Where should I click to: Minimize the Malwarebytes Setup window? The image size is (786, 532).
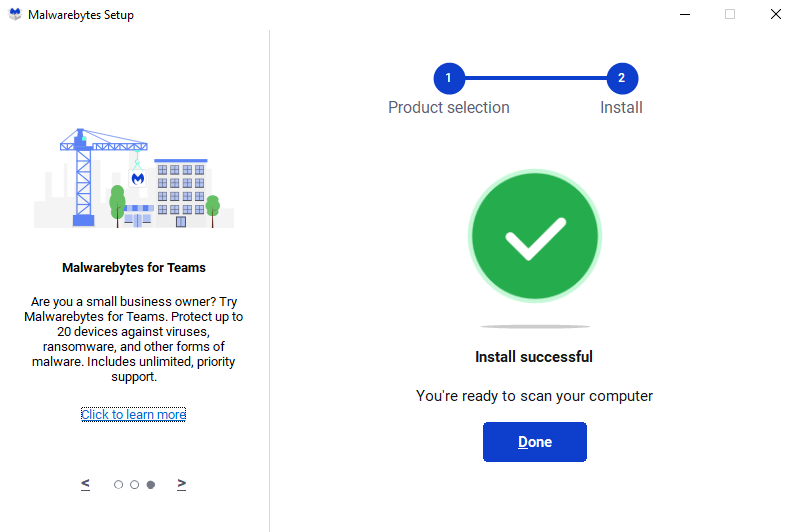click(685, 15)
